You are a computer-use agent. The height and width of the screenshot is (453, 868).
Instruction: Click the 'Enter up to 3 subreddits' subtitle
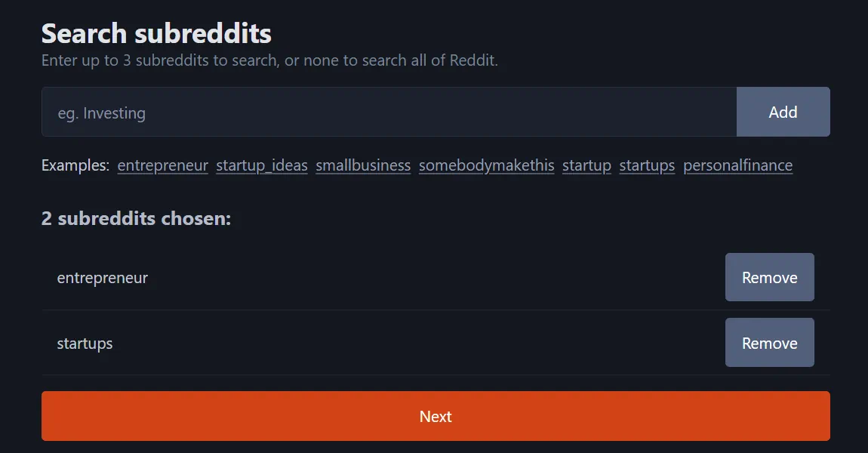pyautogui.click(x=269, y=60)
